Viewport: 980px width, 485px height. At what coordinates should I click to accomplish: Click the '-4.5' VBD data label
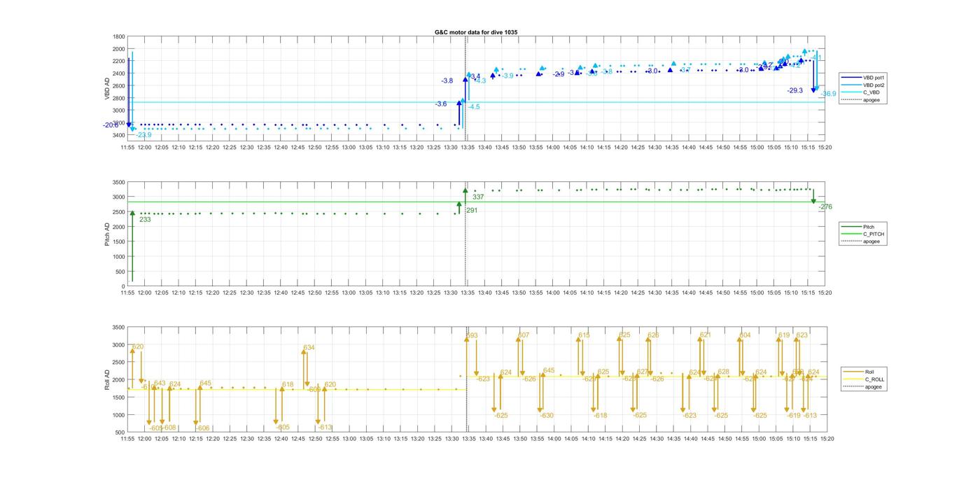[474, 107]
